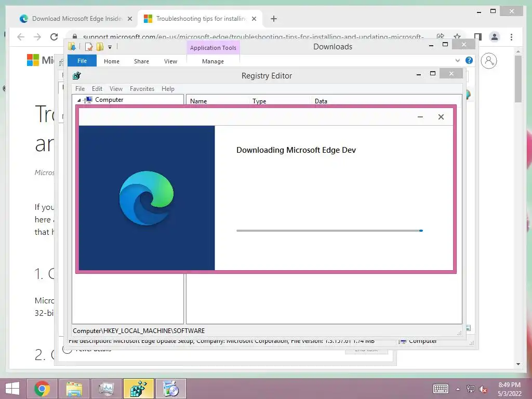Image resolution: width=532 pixels, height=399 pixels.
Task: Click the Chrome page vertical scrollbar thumb
Action: coord(518,79)
